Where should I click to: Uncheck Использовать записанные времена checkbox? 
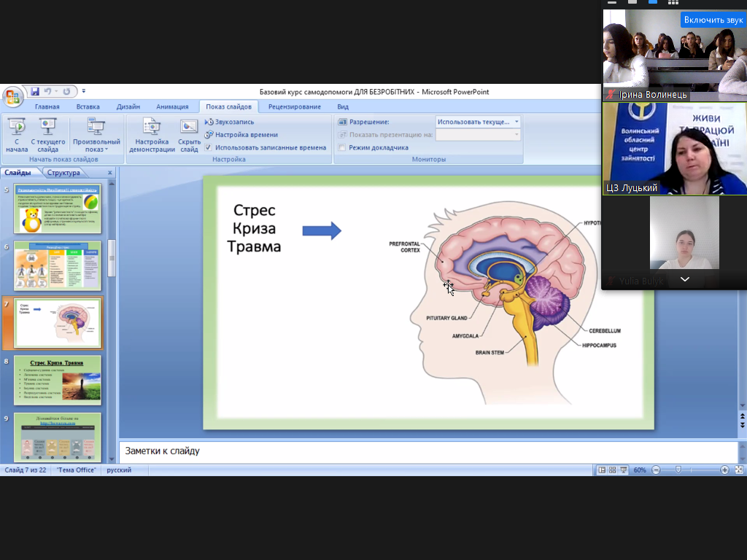click(209, 147)
